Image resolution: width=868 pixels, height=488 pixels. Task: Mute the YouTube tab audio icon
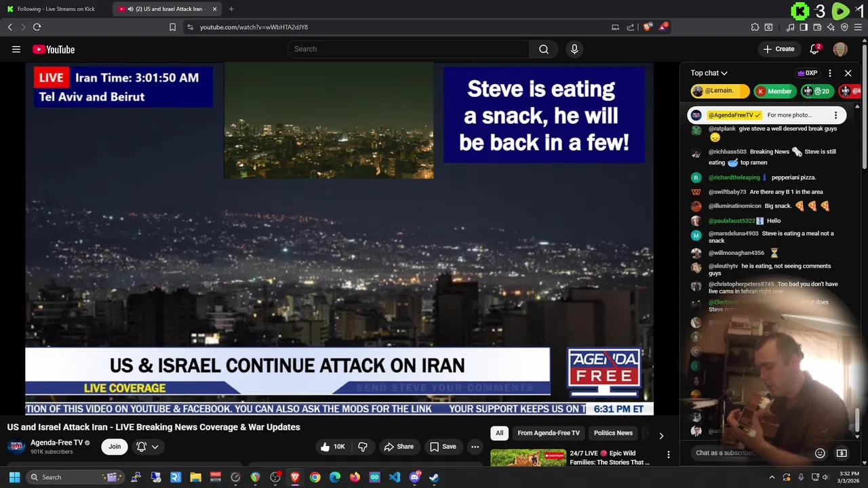(130, 9)
